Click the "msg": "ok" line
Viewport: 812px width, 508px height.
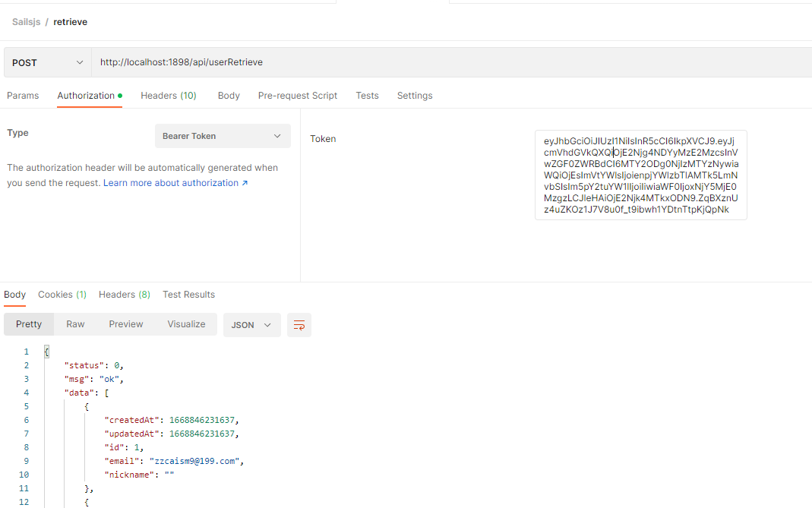(x=93, y=379)
